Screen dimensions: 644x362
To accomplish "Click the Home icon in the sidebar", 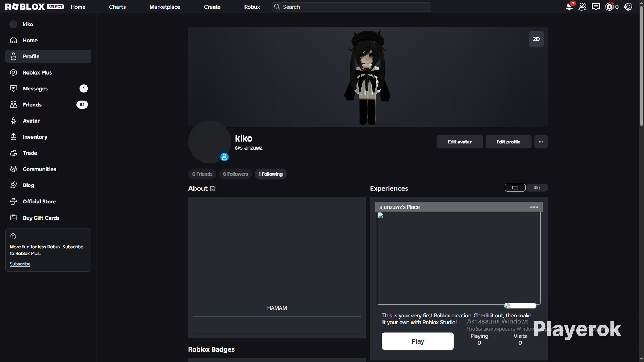I will (x=13, y=40).
